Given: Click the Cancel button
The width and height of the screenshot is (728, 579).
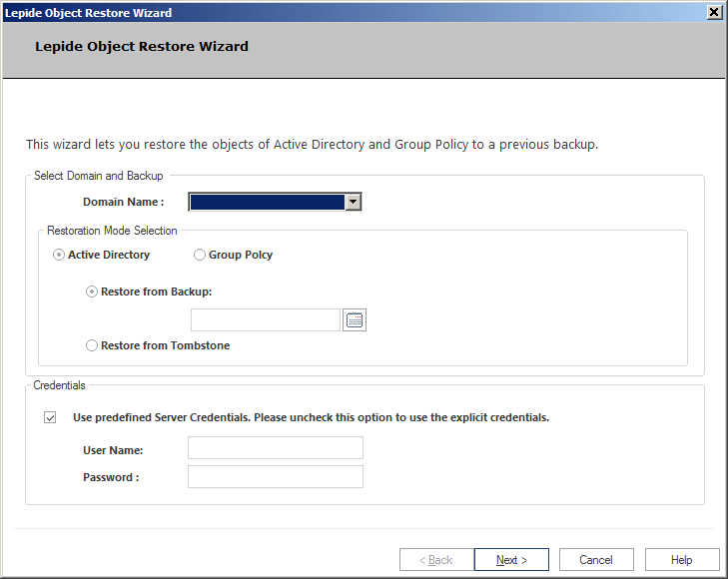Looking at the screenshot, I should pyautogui.click(x=596, y=559).
